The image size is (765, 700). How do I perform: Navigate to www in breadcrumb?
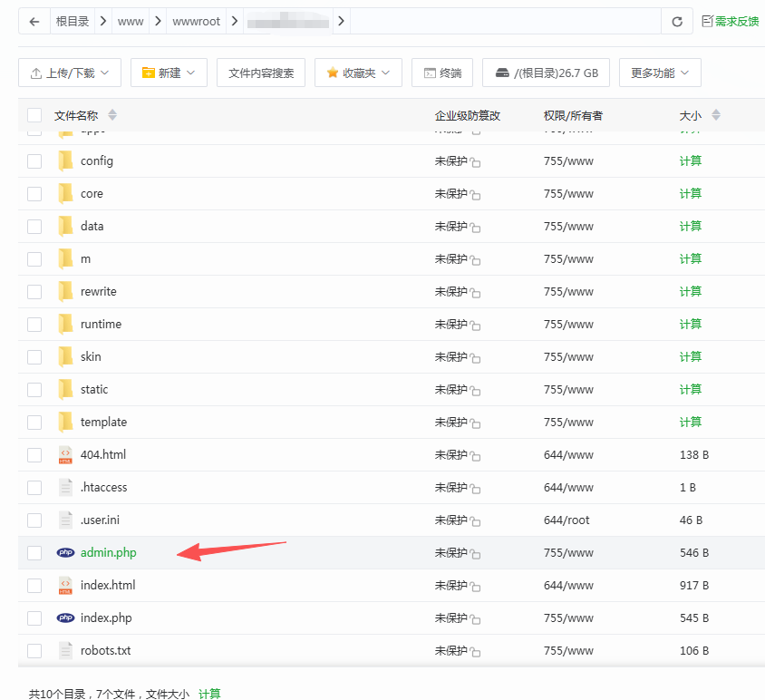131,21
